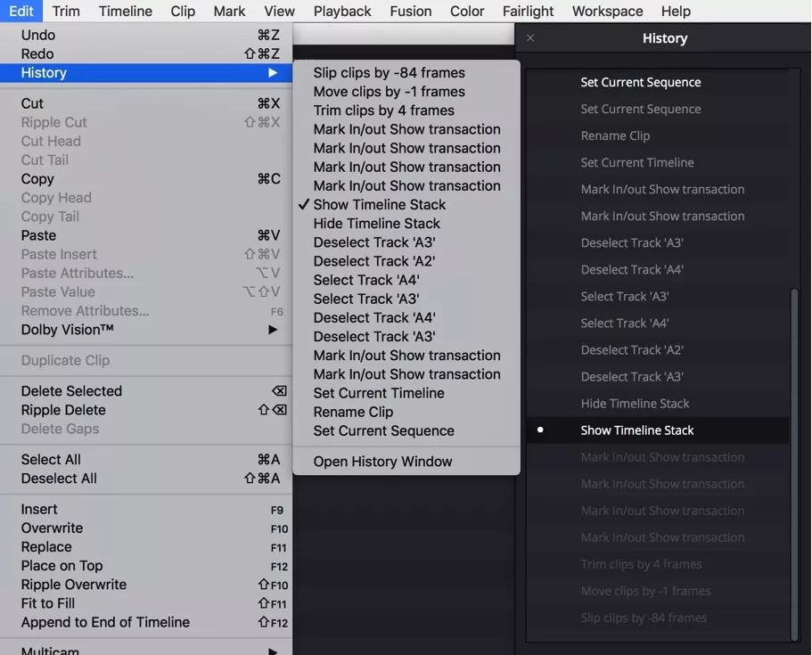The height and width of the screenshot is (655, 812).
Task: Pick Slip clips by -84 frames in submenu
Action: pyautogui.click(x=406, y=72)
